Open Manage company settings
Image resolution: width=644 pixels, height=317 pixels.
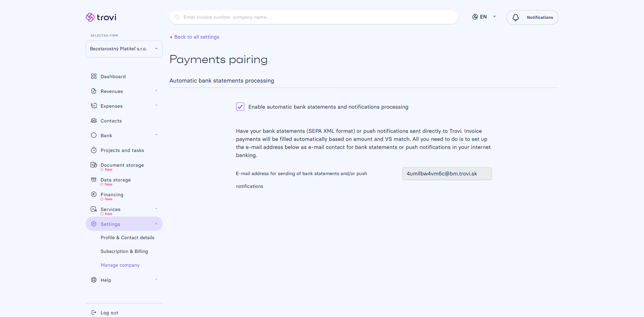120,265
